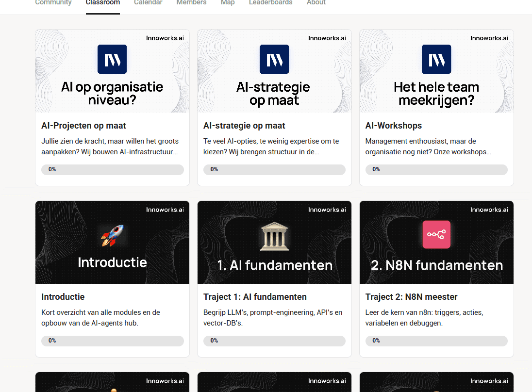This screenshot has width=532, height=392.
Task: Click description 'Management enthousiast, maar de organisatie'
Action: (x=428, y=147)
